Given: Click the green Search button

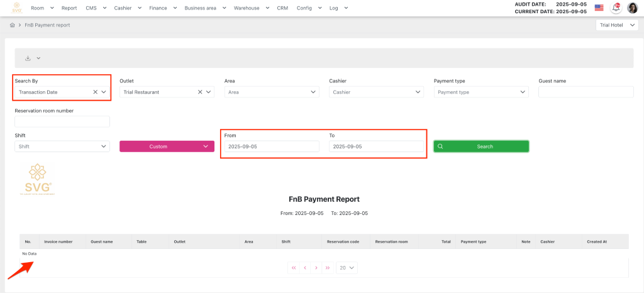Looking at the screenshot, I should tap(481, 146).
